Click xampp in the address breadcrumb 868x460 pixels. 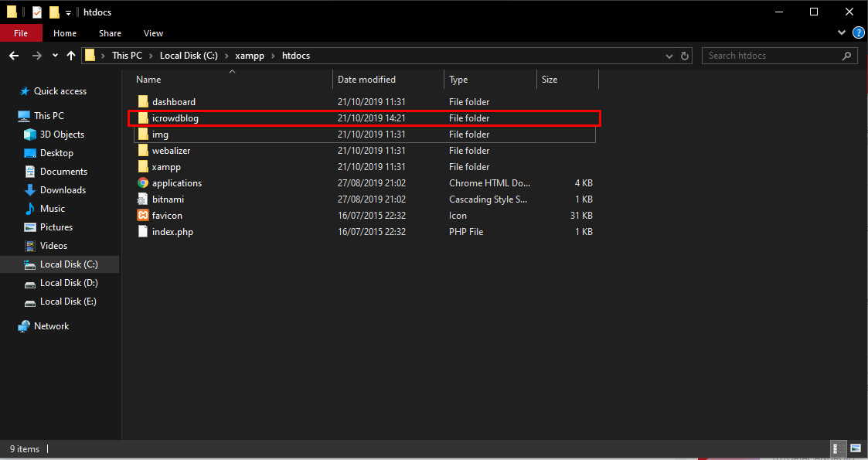(x=250, y=56)
